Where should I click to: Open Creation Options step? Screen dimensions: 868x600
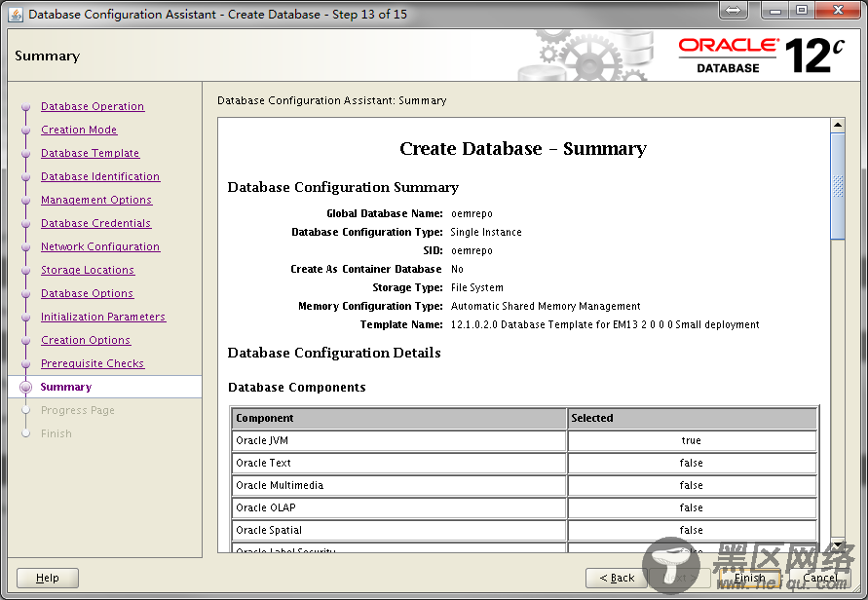point(86,340)
